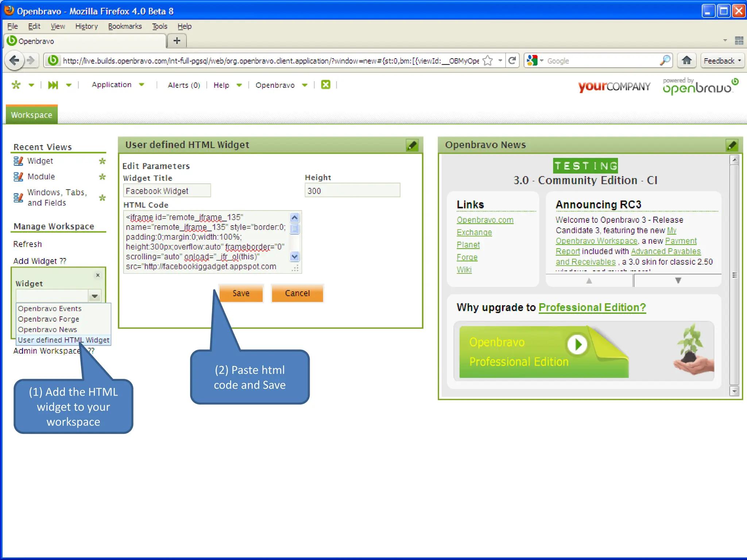The width and height of the screenshot is (747, 560).
Task: Click the Firefox forward arrow button
Action: [31, 61]
